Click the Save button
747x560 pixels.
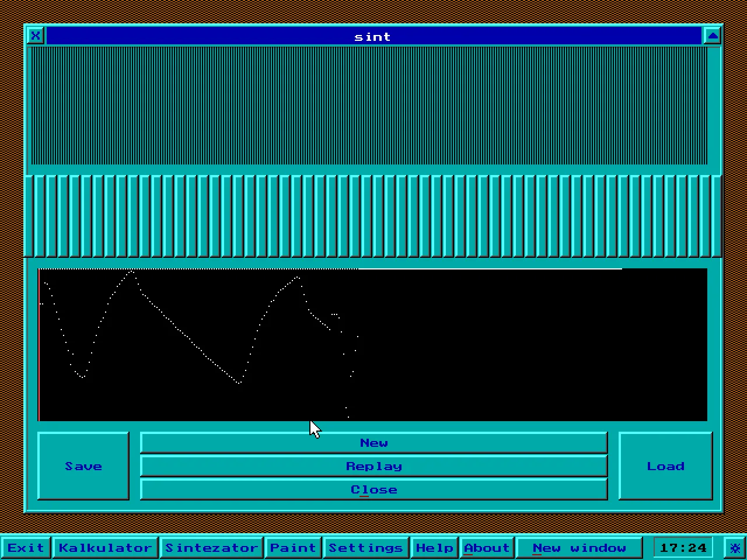83,466
